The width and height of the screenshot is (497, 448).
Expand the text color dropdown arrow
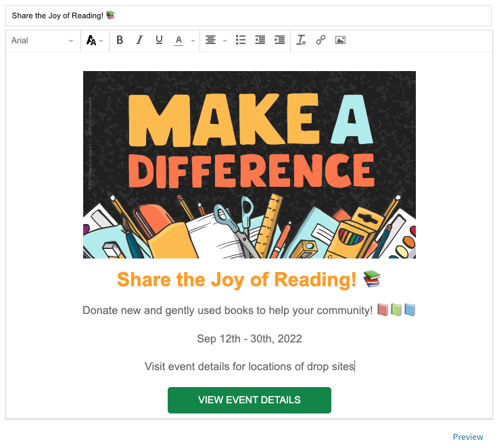193,41
